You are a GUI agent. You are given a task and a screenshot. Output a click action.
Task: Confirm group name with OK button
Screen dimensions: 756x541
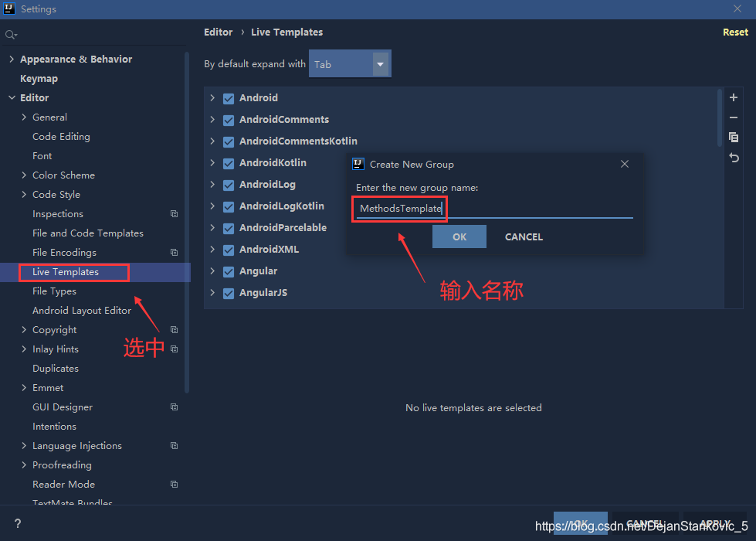point(459,236)
